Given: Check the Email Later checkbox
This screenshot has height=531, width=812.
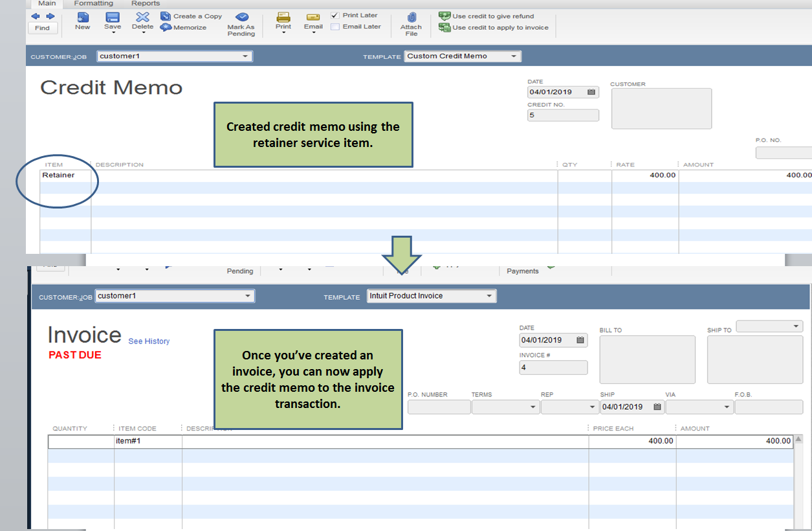Looking at the screenshot, I should 335,27.
